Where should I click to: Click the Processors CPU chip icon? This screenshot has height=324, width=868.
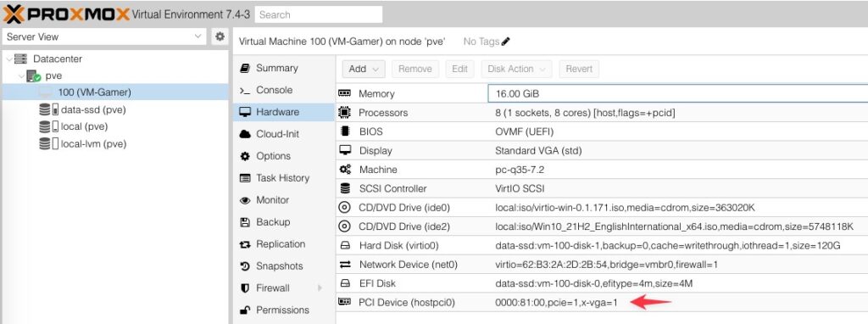(x=344, y=113)
